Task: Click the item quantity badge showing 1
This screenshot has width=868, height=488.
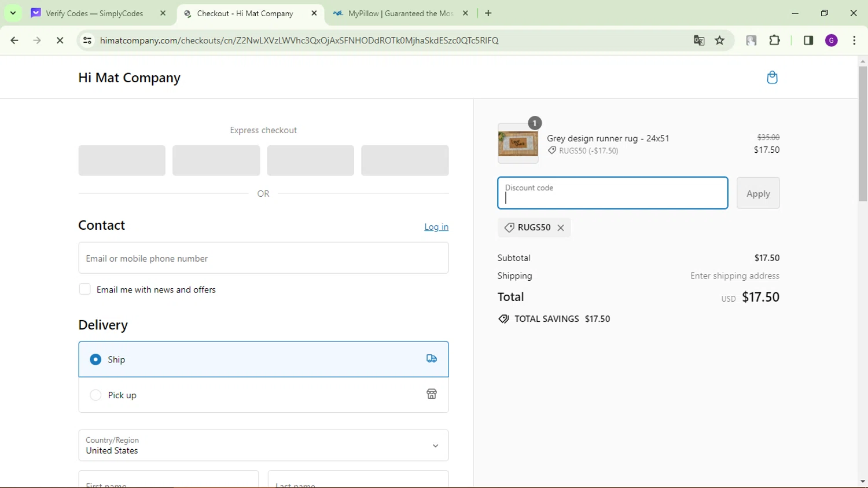Action: tap(535, 123)
